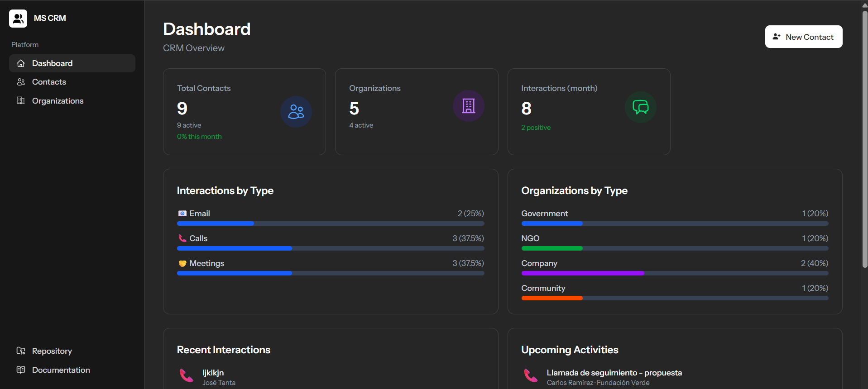Click the green Interactions chat bubble icon
The height and width of the screenshot is (389, 868).
pos(640,107)
